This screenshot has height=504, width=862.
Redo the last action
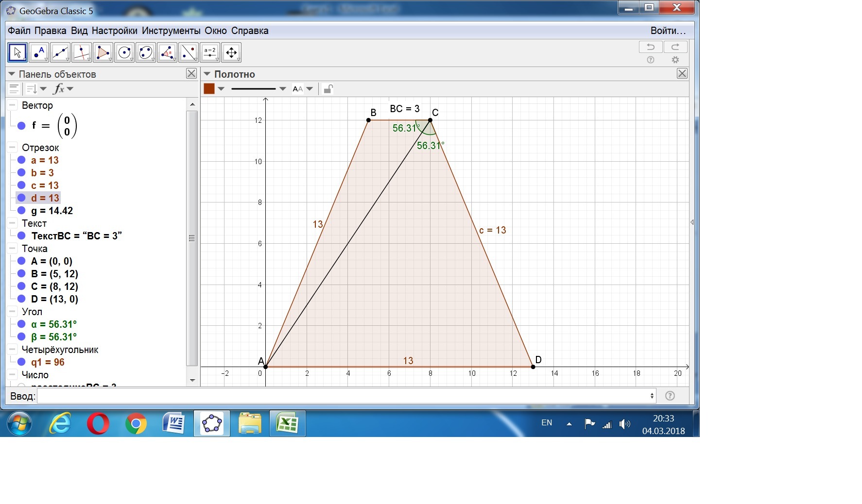(675, 47)
